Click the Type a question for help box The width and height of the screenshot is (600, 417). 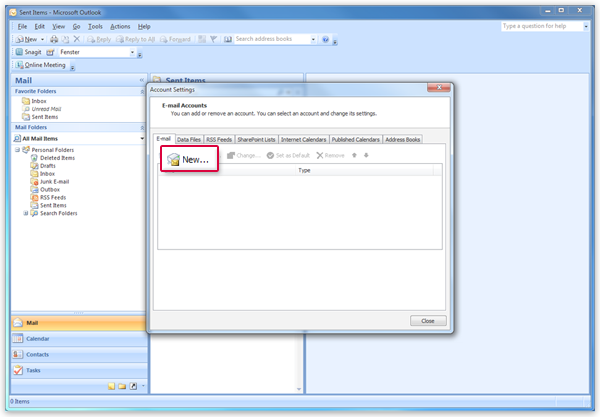click(541, 26)
